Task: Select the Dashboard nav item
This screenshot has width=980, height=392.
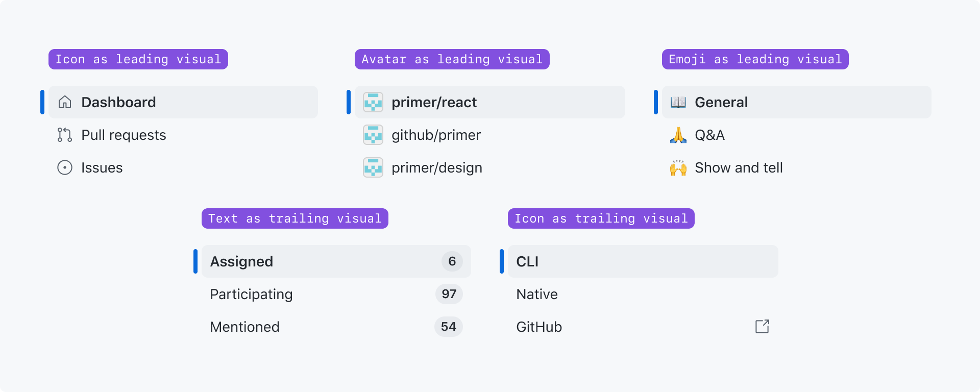Action: (183, 102)
